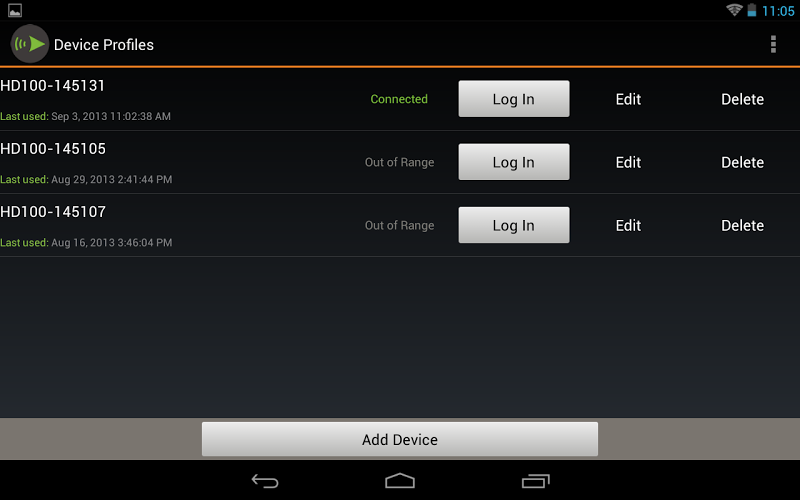Click the Add Device button
This screenshot has width=800, height=500.
400,439
